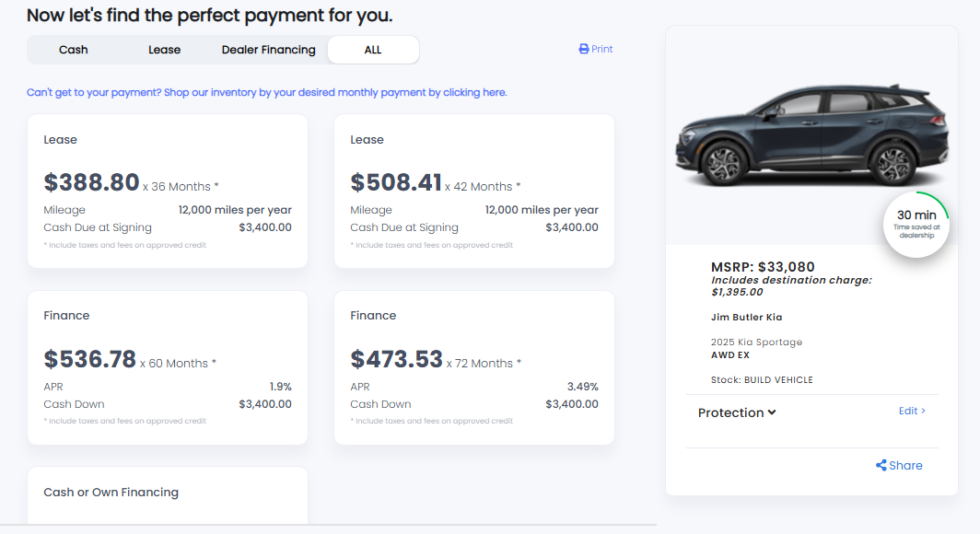Image resolution: width=980 pixels, height=534 pixels.
Task: Select the ALL payment options tab
Action: [x=373, y=50]
